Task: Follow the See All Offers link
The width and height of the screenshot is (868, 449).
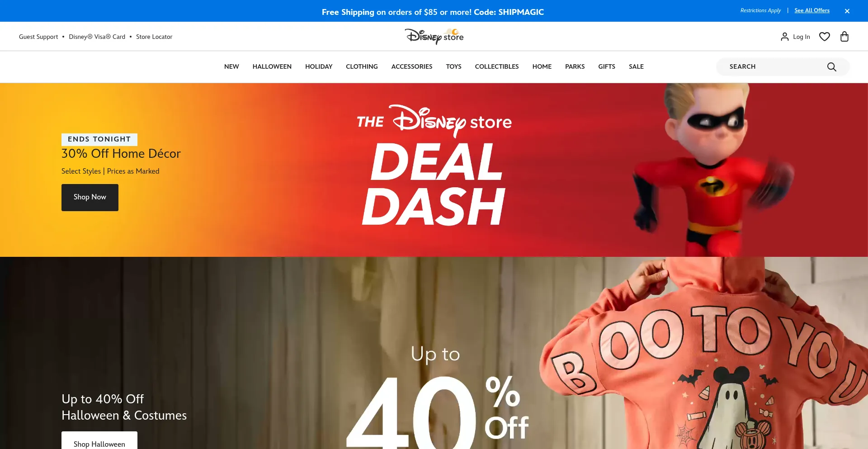Action: click(x=812, y=10)
